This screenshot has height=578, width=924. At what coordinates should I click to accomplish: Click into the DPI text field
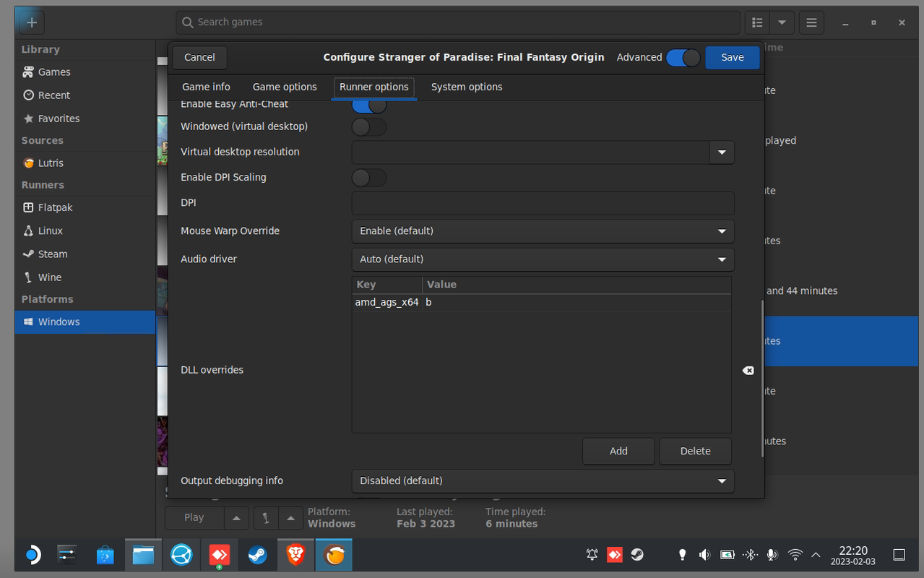pos(543,203)
